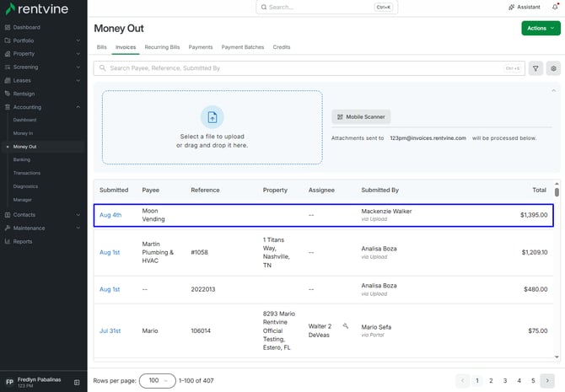
Task: Switch to the Recurring Bills tab
Action: (x=162, y=47)
